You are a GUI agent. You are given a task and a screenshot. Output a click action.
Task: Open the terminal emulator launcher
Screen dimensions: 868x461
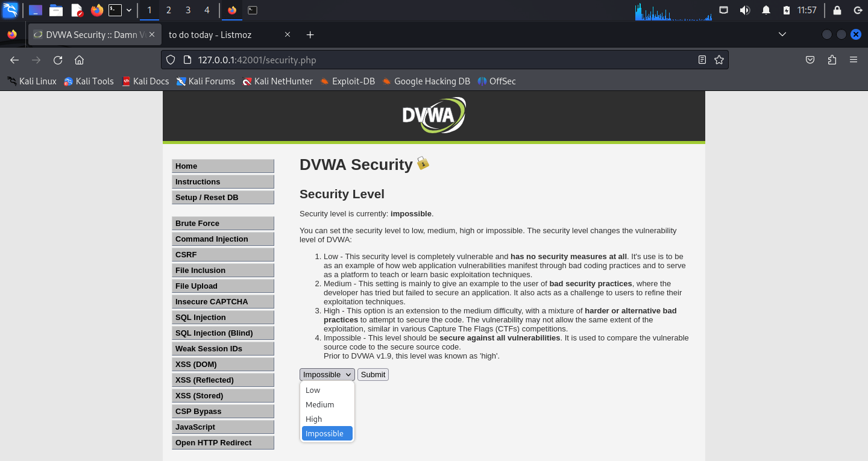click(x=115, y=10)
